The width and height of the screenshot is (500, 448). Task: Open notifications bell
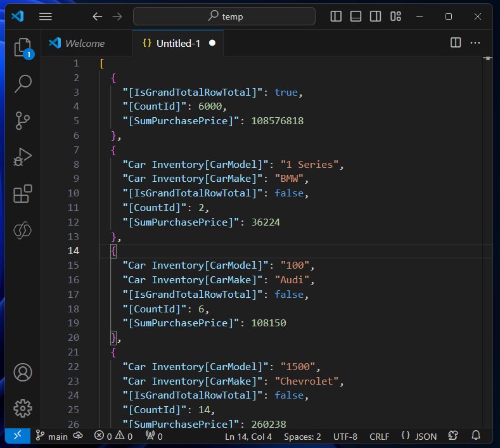(x=476, y=435)
